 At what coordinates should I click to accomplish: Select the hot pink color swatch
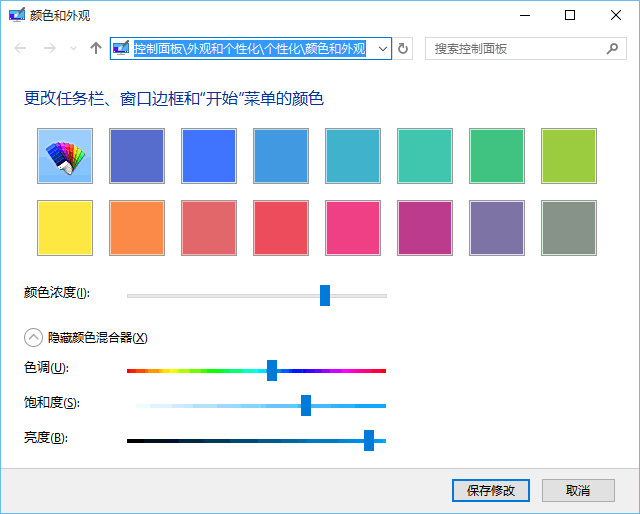point(353,228)
